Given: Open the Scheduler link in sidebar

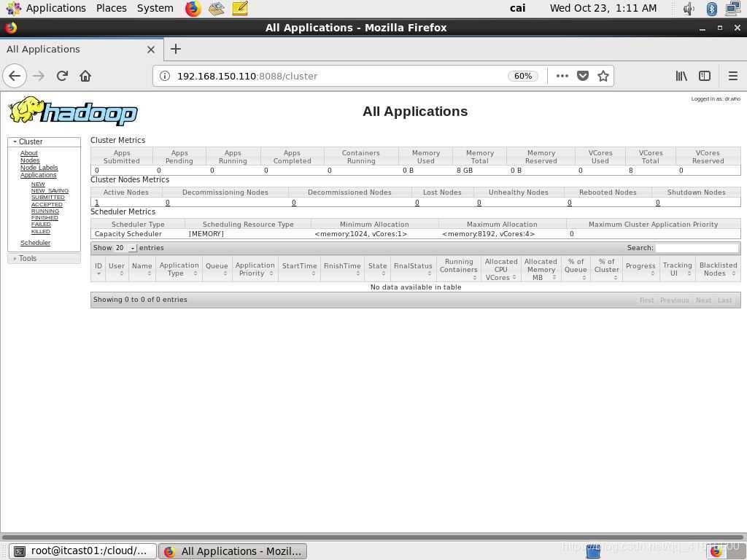Looking at the screenshot, I should (x=35, y=243).
